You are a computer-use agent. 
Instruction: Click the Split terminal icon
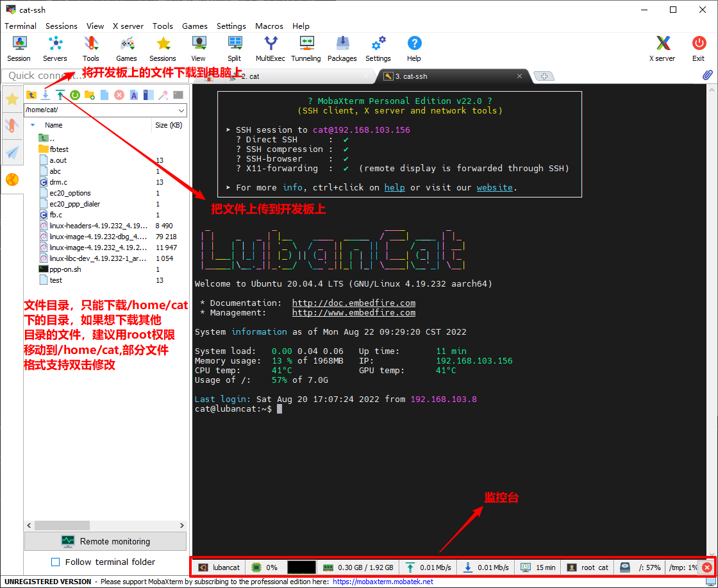235,49
